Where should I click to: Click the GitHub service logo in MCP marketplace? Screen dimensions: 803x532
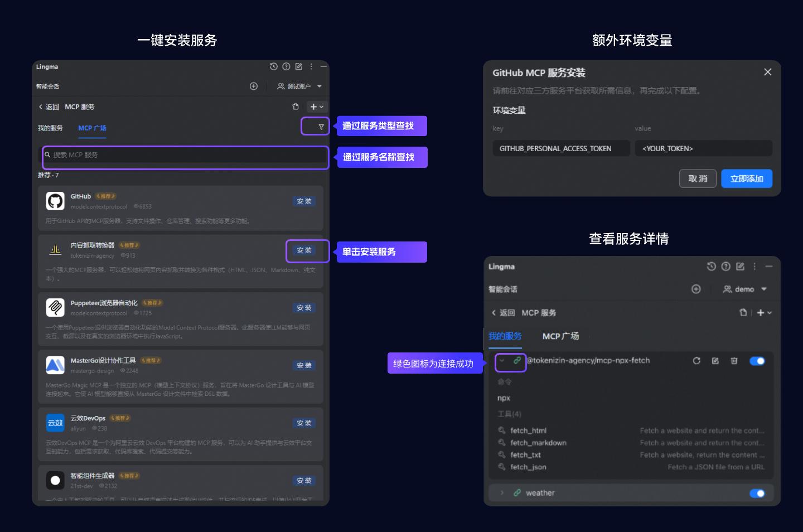[55, 201]
